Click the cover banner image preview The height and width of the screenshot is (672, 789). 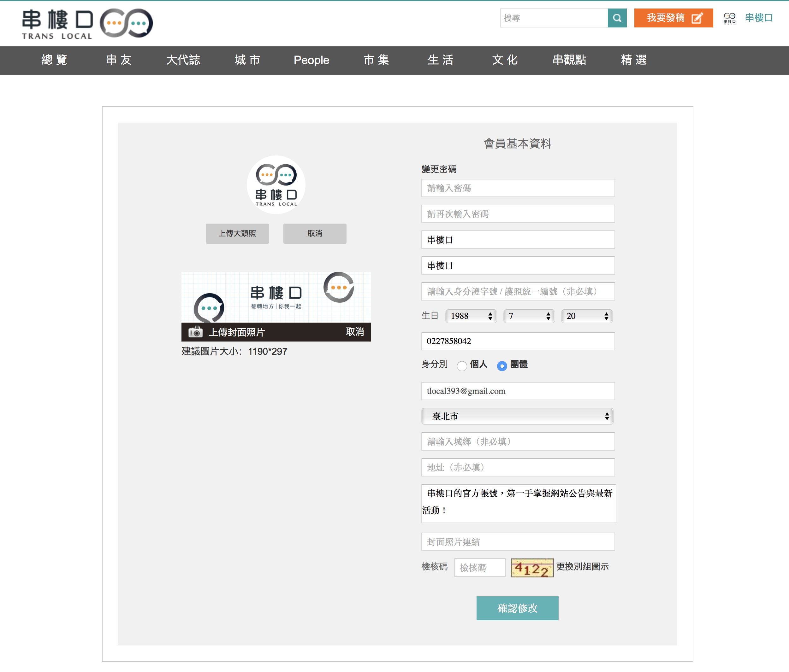click(x=276, y=297)
